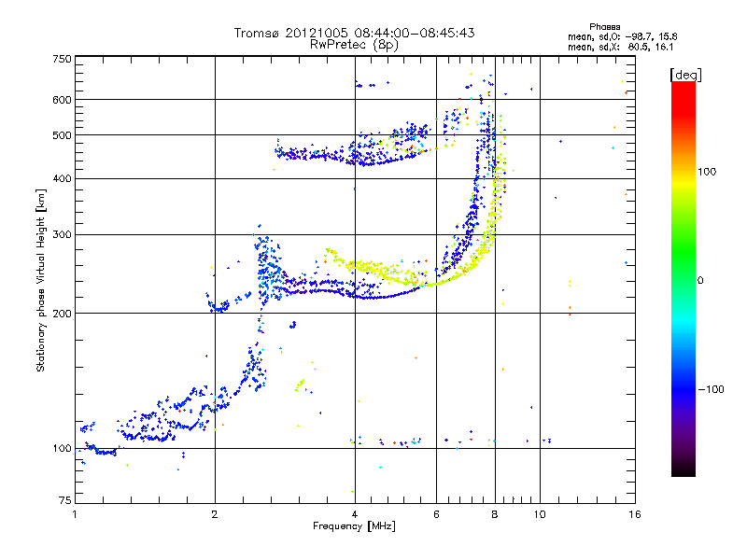Click the x-axis tick label '16'

pos(635,514)
